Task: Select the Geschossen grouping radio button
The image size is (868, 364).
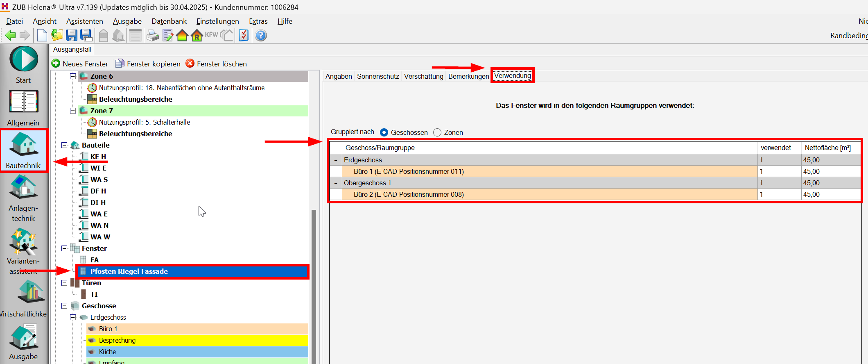Action: [384, 132]
